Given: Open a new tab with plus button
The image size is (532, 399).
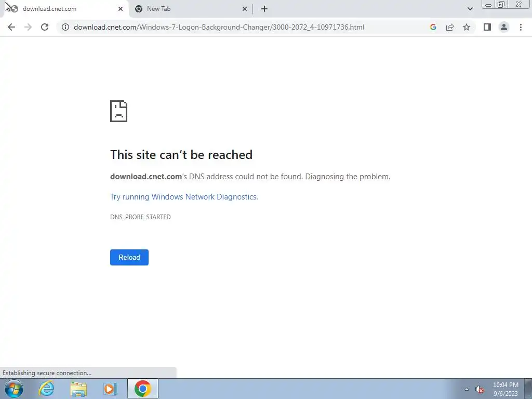Looking at the screenshot, I should (x=264, y=9).
